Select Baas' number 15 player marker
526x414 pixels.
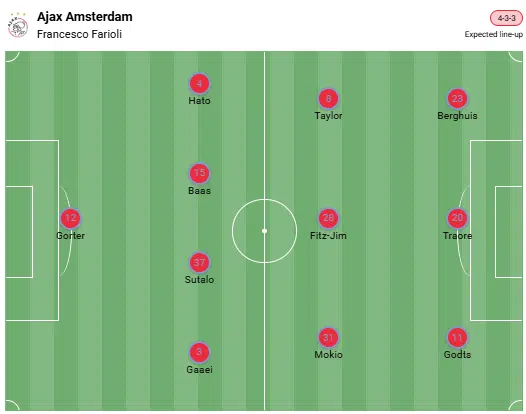(x=199, y=173)
